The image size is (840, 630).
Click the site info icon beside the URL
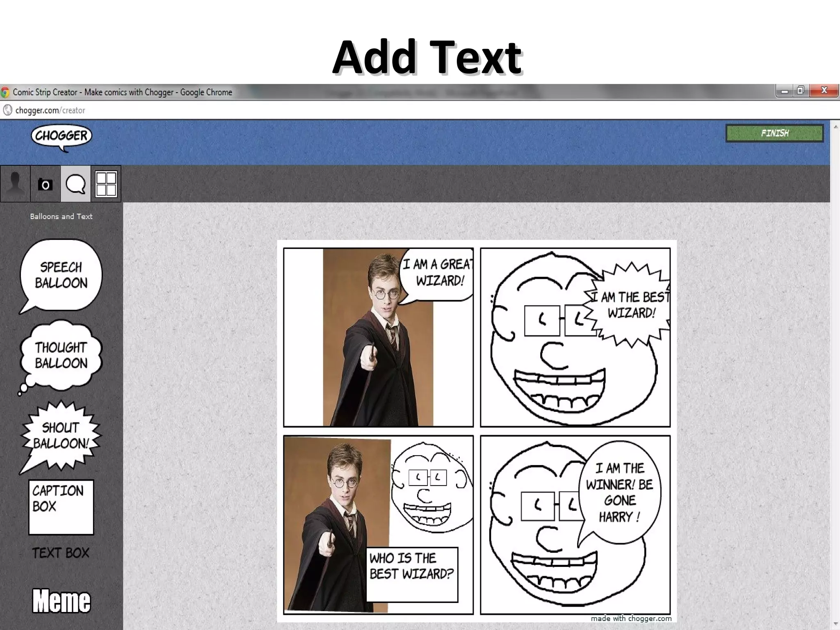coord(7,110)
